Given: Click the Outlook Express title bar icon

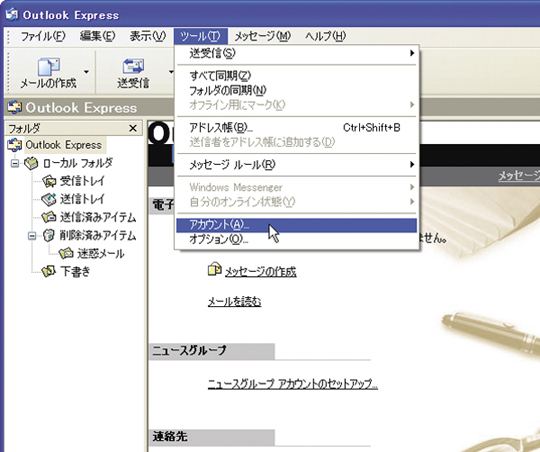Looking at the screenshot, I should (12, 14).
